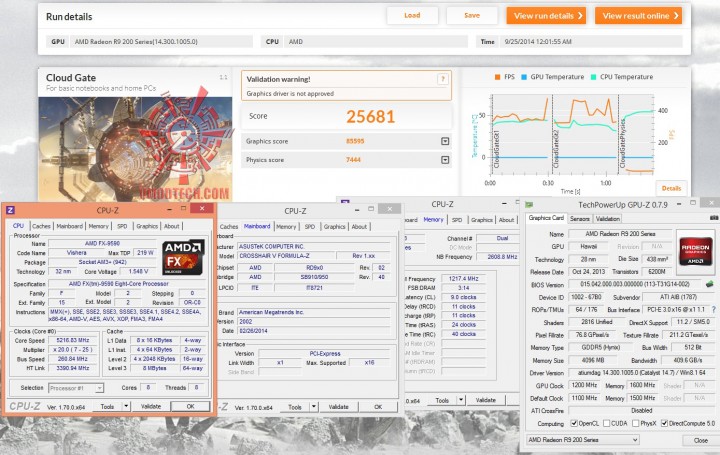Open the Tools arrow in the Mainboard CPU-Z window
Screen dimensions: 720x455
click(314, 407)
